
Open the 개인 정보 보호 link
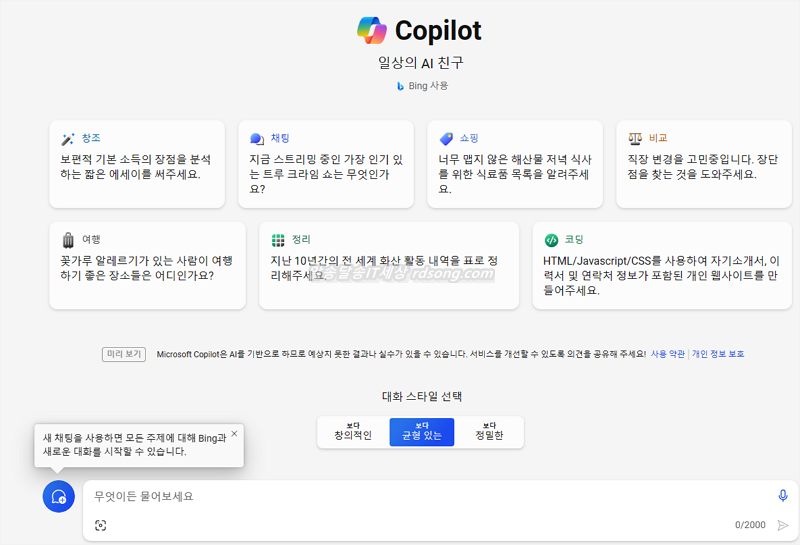tap(718, 354)
